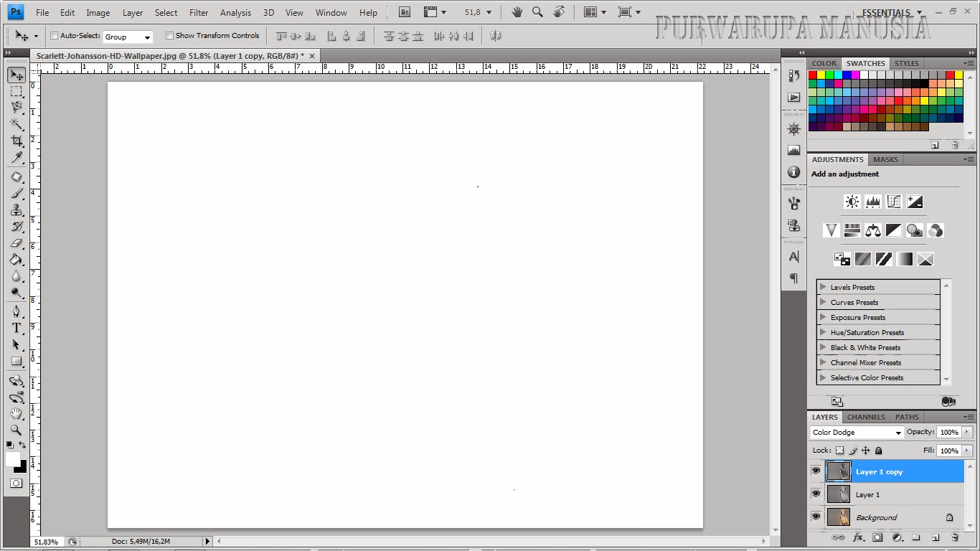Select the Brush tool

coord(16,194)
